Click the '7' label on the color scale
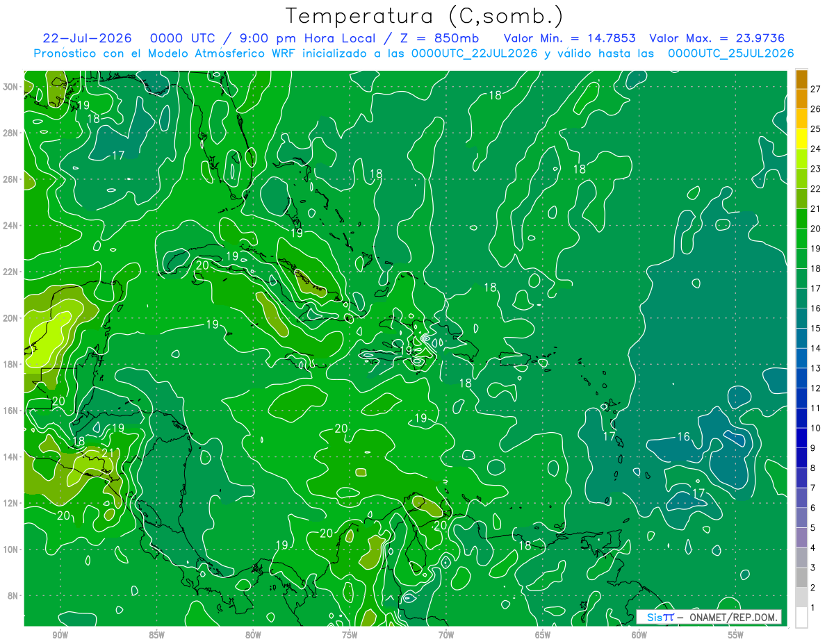This screenshot has height=644, width=834. point(813,488)
